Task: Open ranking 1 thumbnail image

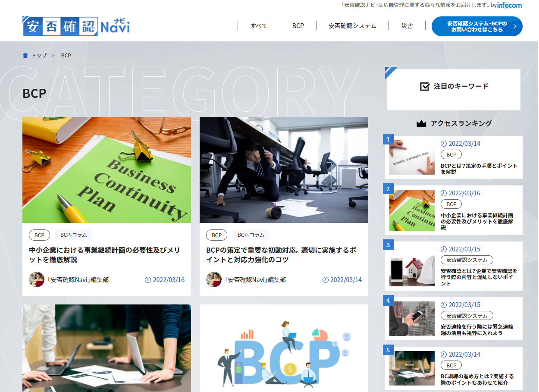Action: pyautogui.click(x=412, y=157)
